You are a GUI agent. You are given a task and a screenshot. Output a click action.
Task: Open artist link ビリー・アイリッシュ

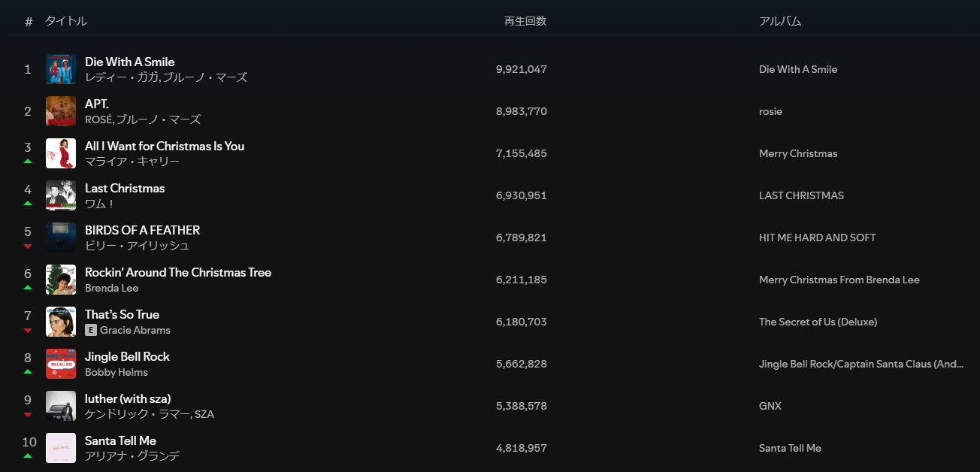pos(138,246)
